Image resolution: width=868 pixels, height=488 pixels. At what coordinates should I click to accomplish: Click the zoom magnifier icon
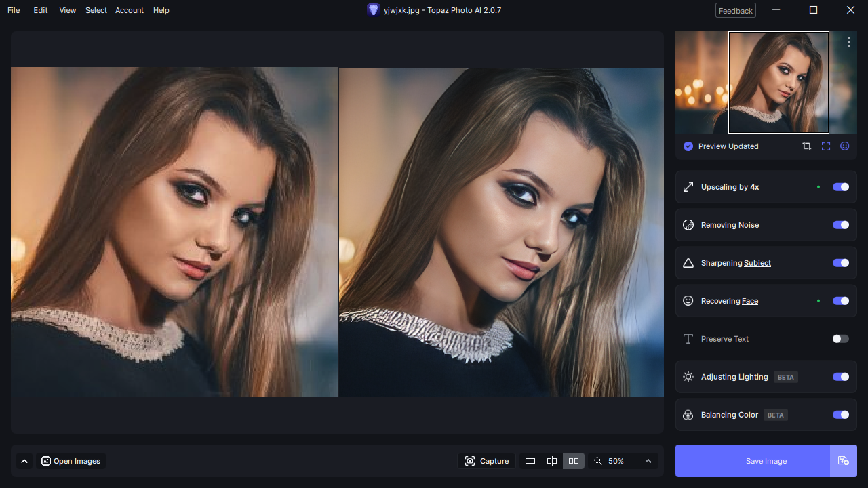[597, 461]
